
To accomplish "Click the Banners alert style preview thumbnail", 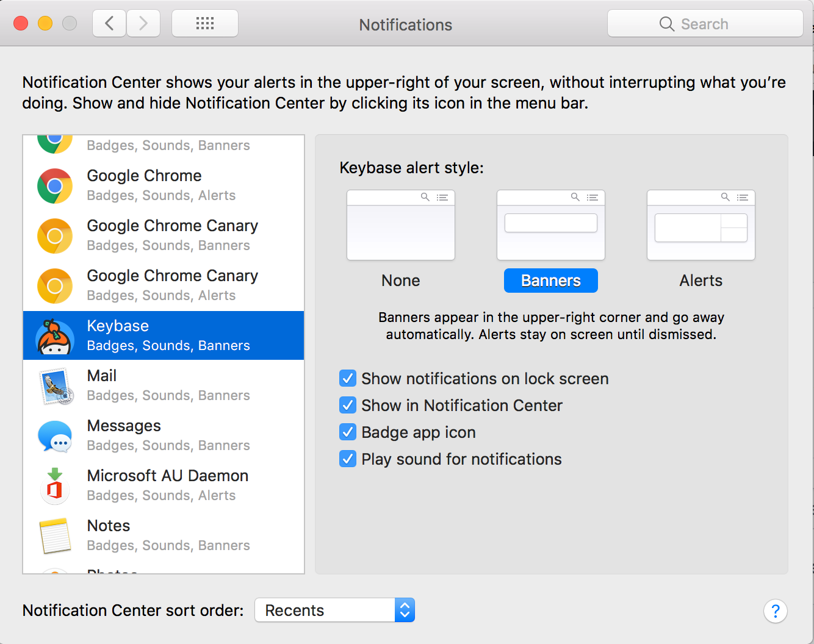I will [x=551, y=225].
